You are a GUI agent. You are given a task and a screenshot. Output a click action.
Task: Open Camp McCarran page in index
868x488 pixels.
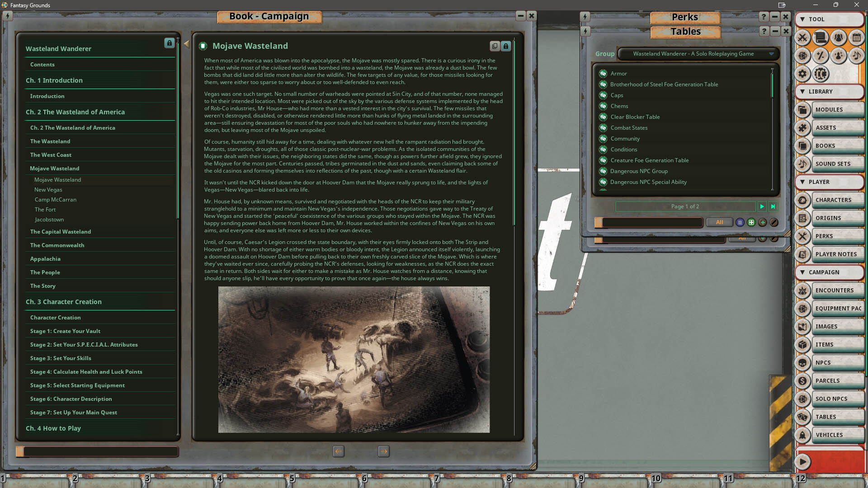[x=55, y=200]
